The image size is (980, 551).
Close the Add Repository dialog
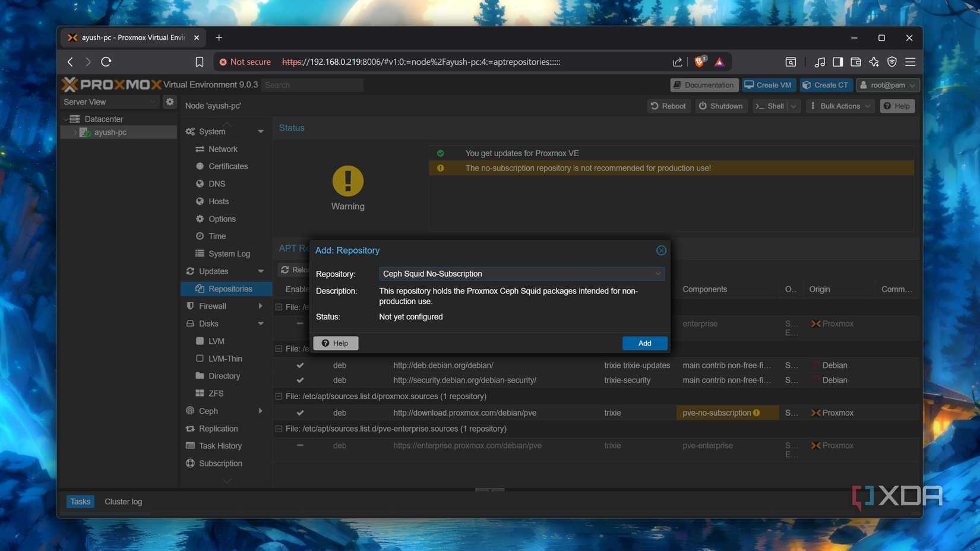coord(661,251)
